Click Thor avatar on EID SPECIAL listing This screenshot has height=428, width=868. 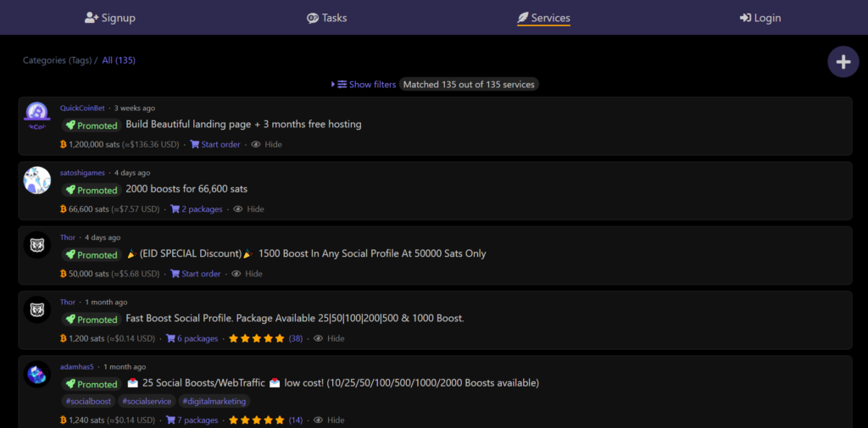pos(37,245)
